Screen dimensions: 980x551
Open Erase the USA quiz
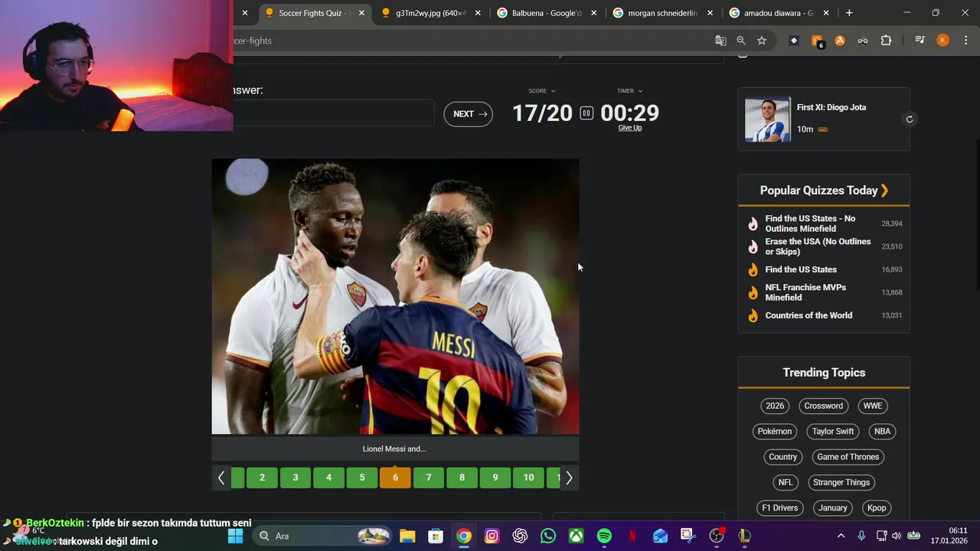click(818, 246)
